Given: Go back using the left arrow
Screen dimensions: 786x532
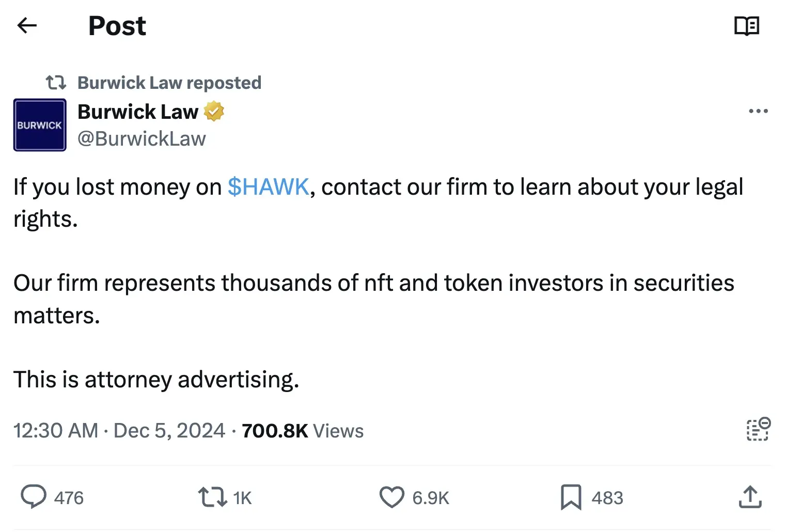Looking at the screenshot, I should 27,25.
